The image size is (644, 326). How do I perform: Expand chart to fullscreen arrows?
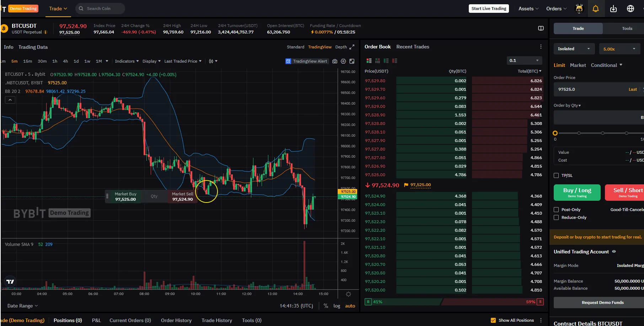point(352,47)
